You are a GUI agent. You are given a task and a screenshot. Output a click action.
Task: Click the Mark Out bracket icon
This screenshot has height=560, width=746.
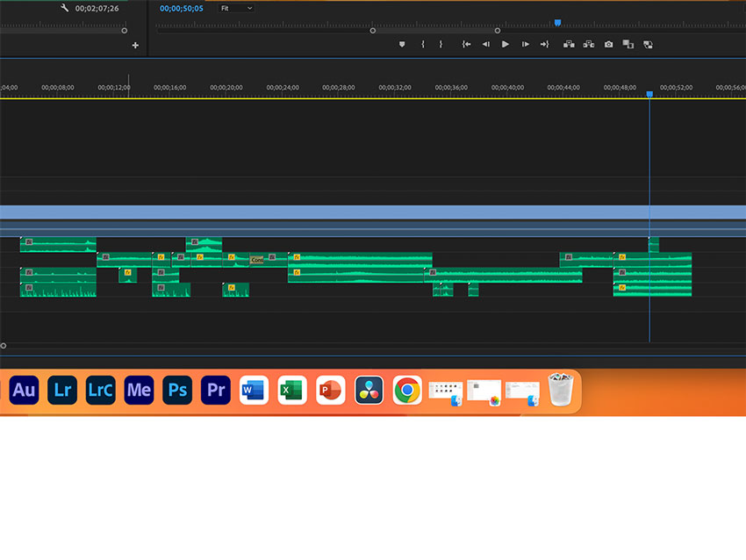click(x=441, y=44)
